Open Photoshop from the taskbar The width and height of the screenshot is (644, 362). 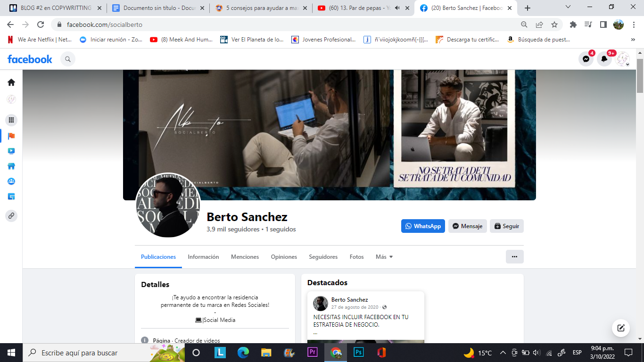[358, 353]
